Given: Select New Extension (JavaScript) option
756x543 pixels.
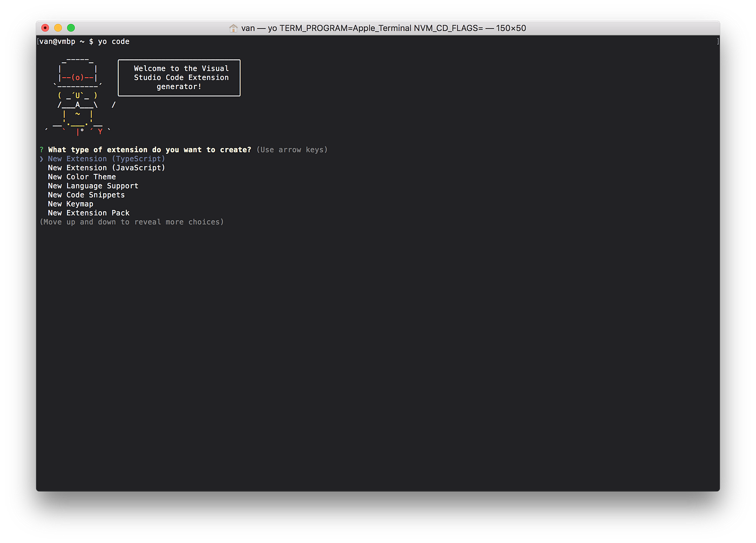Looking at the screenshot, I should 106,168.
